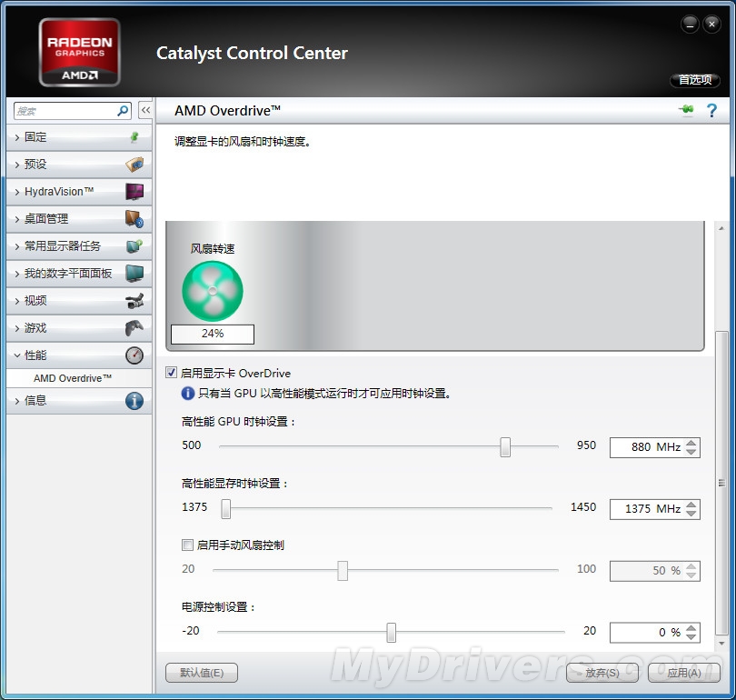Click the 游戏 gamepad icon
The width and height of the screenshot is (736, 700).
click(x=134, y=327)
